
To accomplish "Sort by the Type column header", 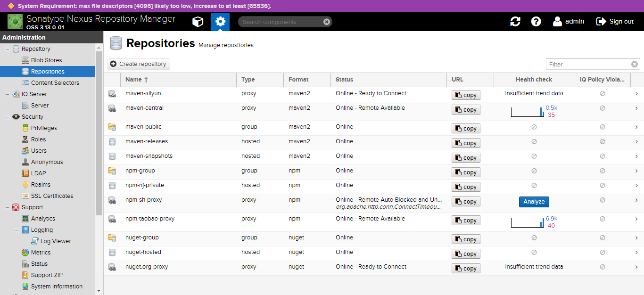I will tap(260, 80).
